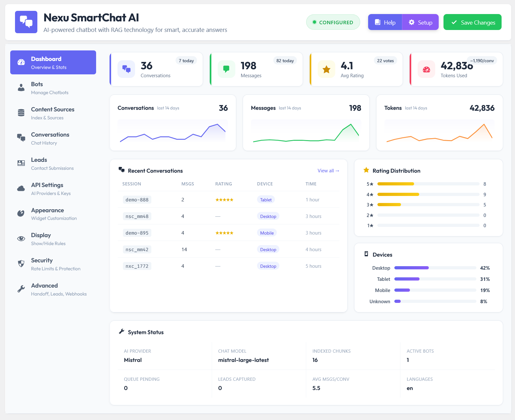This screenshot has width=515, height=420.
Task: Click the Bots person icon
Action: 21,87
